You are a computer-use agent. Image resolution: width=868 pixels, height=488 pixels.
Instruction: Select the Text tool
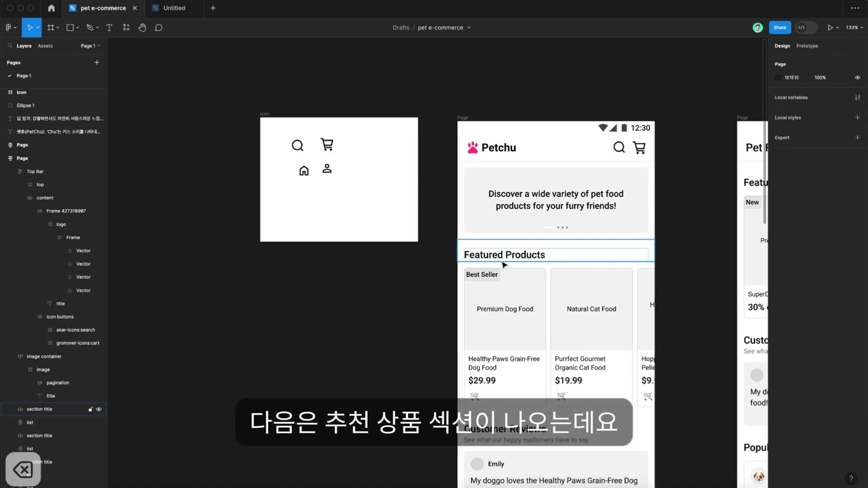click(x=109, y=28)
